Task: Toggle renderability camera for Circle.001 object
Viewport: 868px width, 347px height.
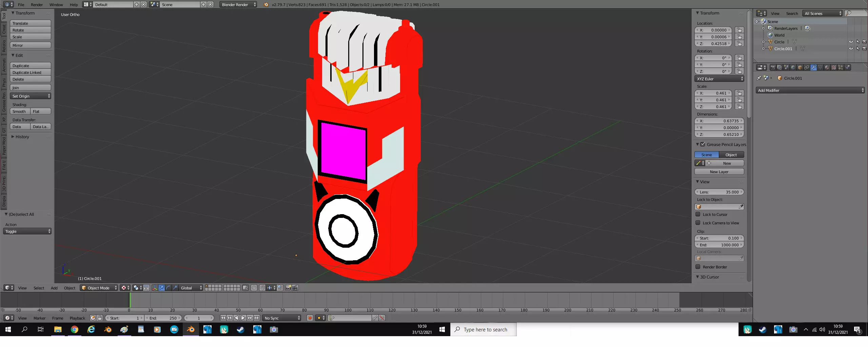Action: pyautogui.click(x=864, y=48)
